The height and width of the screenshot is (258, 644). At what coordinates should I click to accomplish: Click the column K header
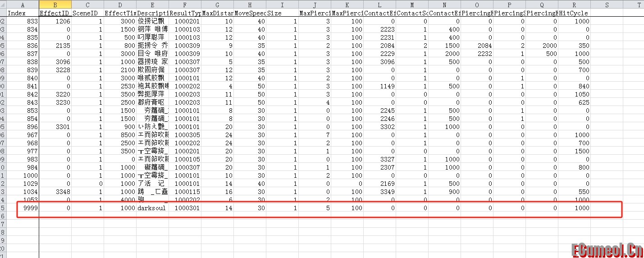pyautogui.click(x=347, y=5)
